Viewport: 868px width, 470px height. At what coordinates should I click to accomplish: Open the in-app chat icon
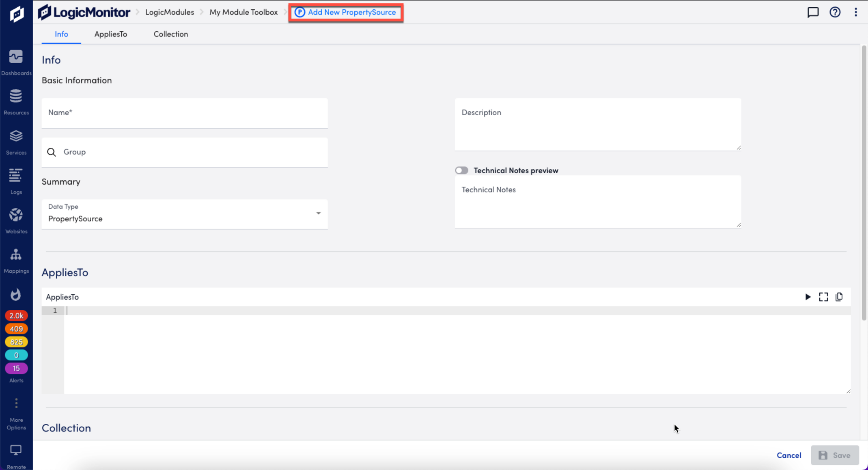tap(813, 12)
